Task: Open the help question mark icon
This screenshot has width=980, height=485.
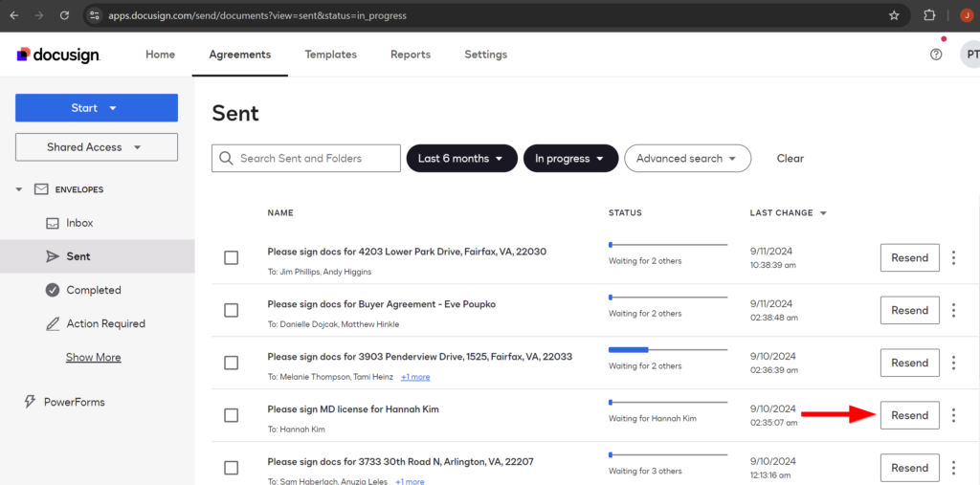Action: (936, 55)
